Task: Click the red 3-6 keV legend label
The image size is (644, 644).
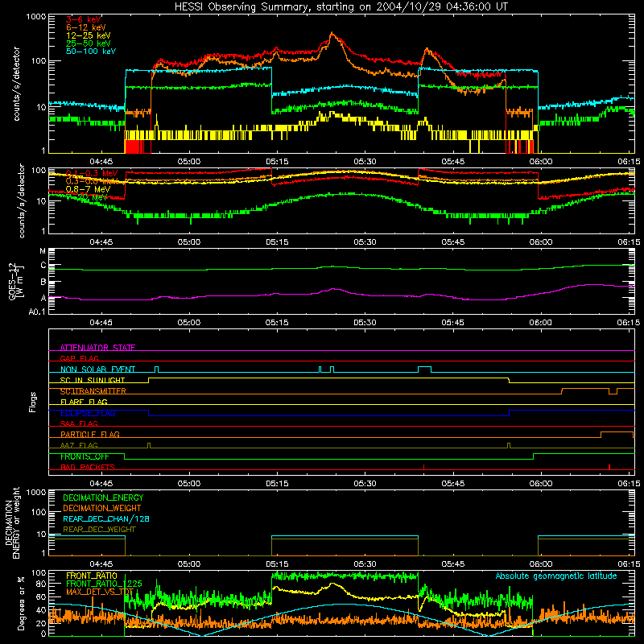Action: pos(84,19)
